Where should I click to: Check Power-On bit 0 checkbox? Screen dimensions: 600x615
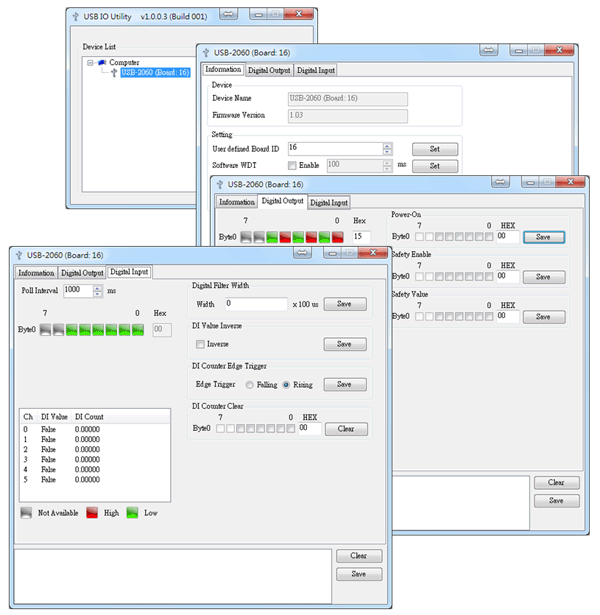(x=489, y=237)
